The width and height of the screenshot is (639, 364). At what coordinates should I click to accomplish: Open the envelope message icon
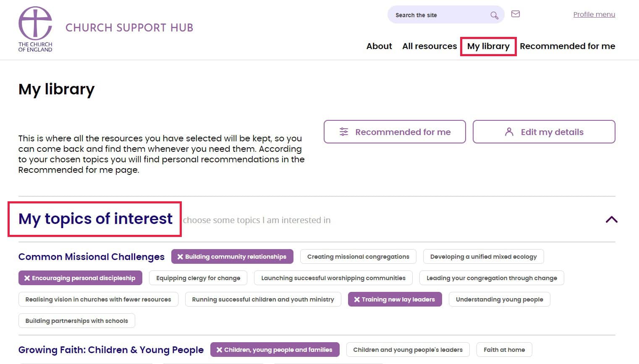515,13
